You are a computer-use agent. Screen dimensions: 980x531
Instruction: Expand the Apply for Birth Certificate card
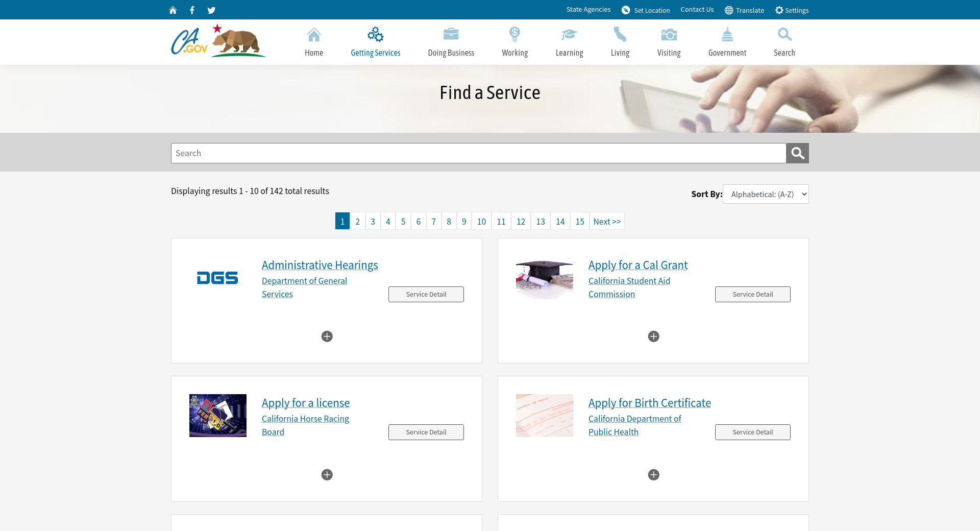653,475
